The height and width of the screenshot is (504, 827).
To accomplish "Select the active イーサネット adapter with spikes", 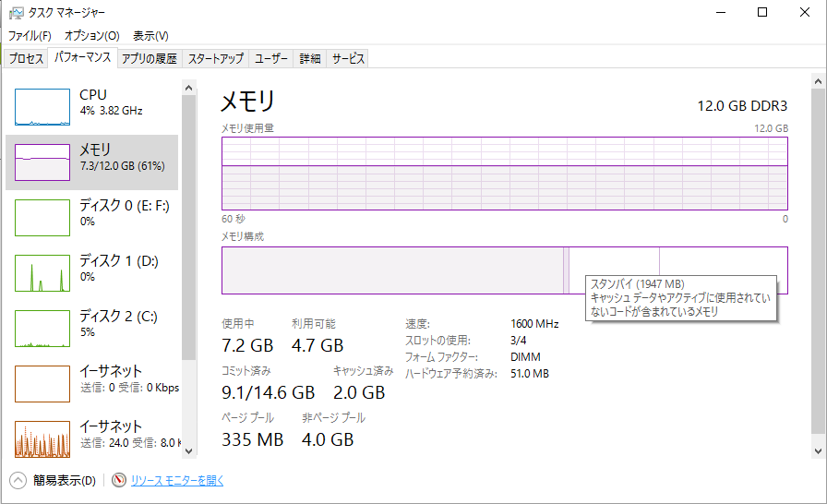I will tap(92, 438).
